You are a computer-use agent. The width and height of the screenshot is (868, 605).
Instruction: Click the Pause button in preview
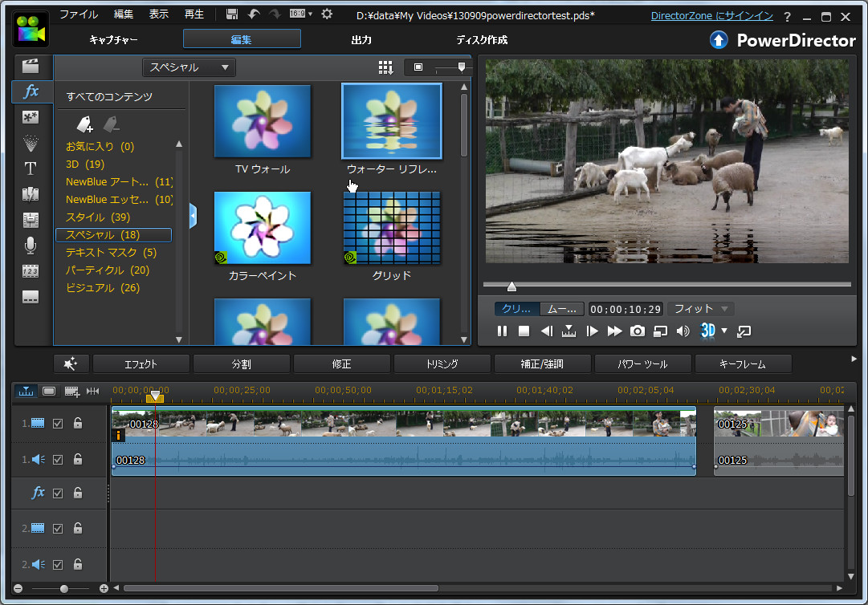click(502, 331)
